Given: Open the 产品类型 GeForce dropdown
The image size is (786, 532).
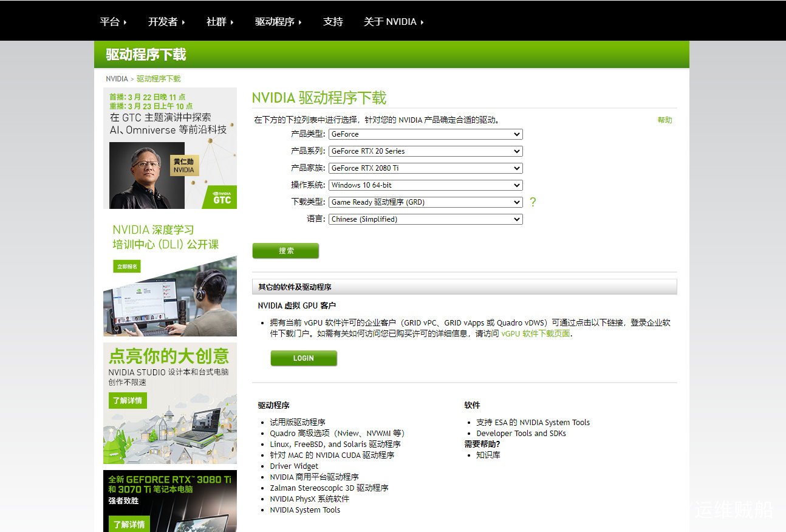Looking at the screenshot, I should tap(425, 134).
